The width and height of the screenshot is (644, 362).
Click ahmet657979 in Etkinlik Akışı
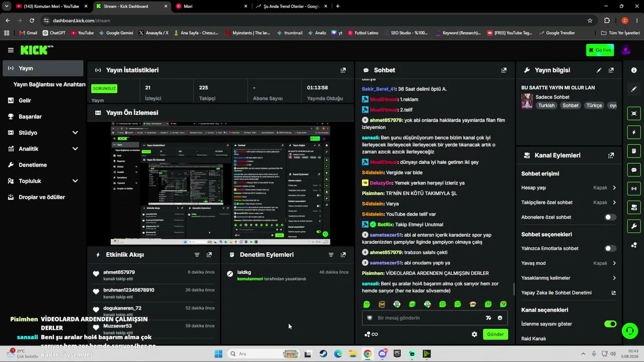pyautogui.click(x=119, y=273)
